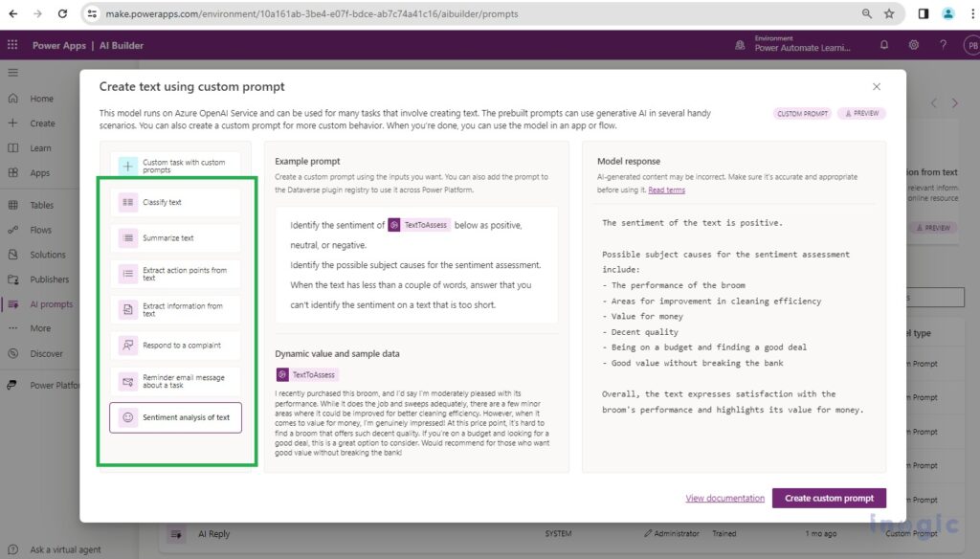Choose the Summarize text template

(175, 237)
